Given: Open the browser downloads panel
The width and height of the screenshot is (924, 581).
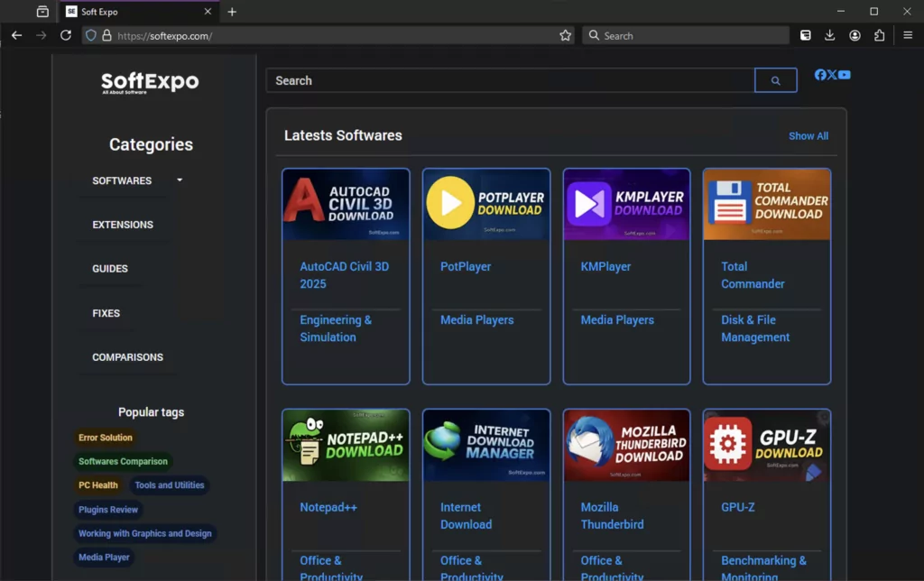Looking at the screenshot, I should (x=829, y=35).
